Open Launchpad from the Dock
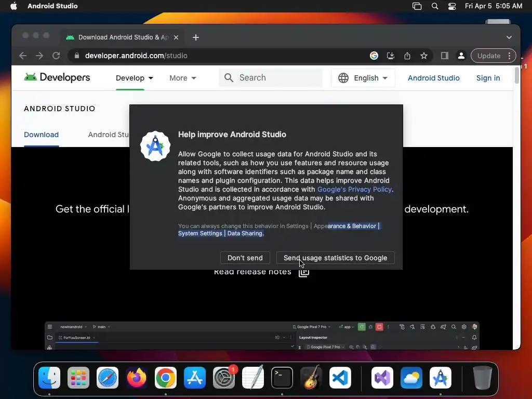 (x=78, y=378)
